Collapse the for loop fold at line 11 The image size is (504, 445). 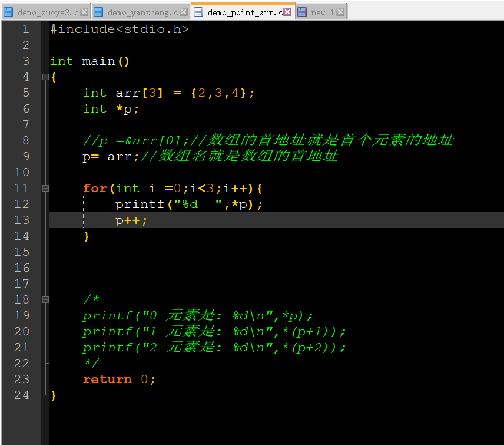46,188
